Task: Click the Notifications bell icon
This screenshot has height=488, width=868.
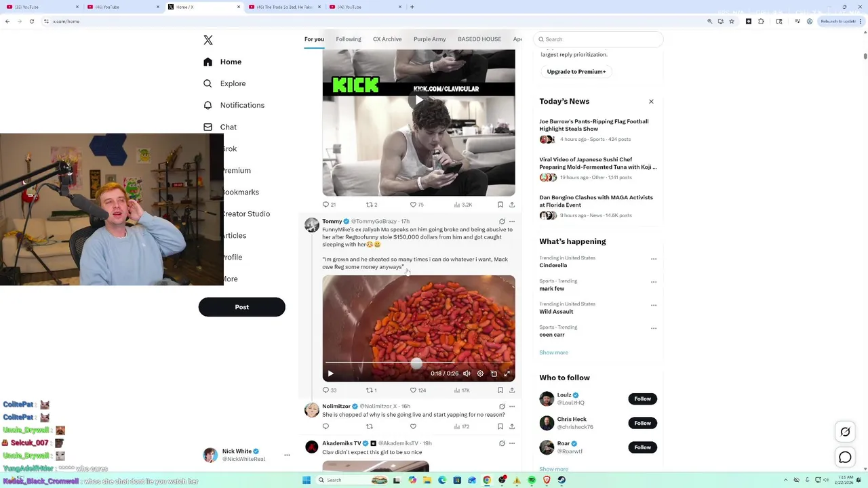Action: click(208, 105)
